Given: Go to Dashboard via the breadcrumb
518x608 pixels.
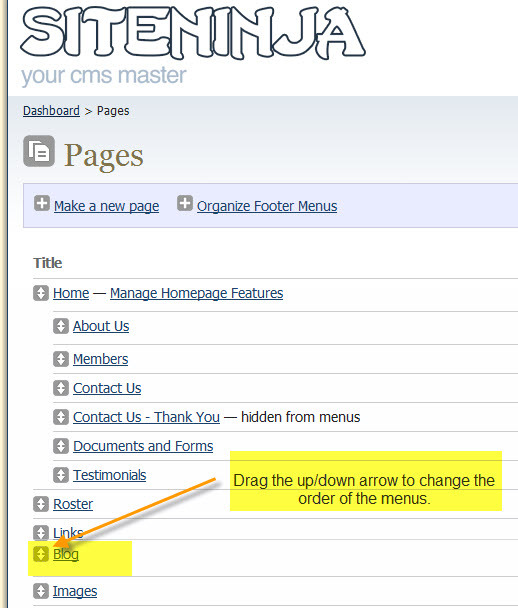Looking at the screenshot, I should [x=51, y=111].
